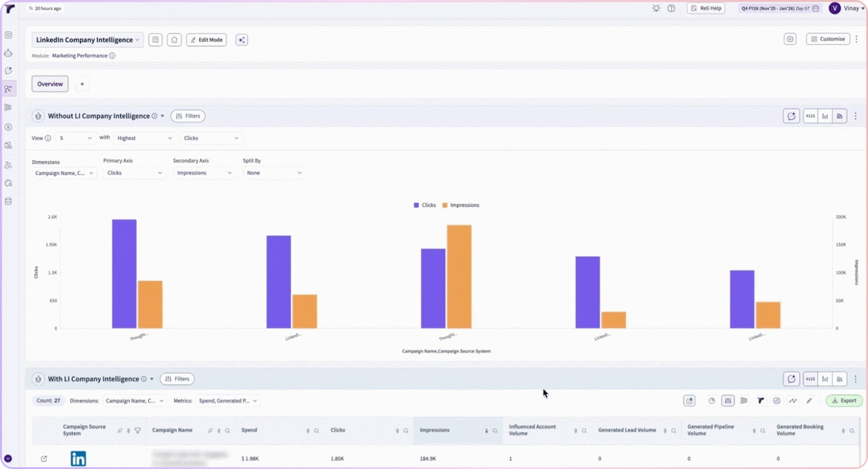This screenshot has height=469, width=868.
Task: Select the Overview tab
Action: tap(50, 84)
